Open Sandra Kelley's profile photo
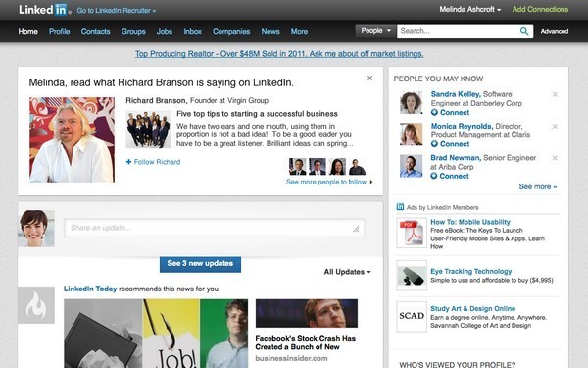Viewport: 588px width, 368px height. point(411,102)
